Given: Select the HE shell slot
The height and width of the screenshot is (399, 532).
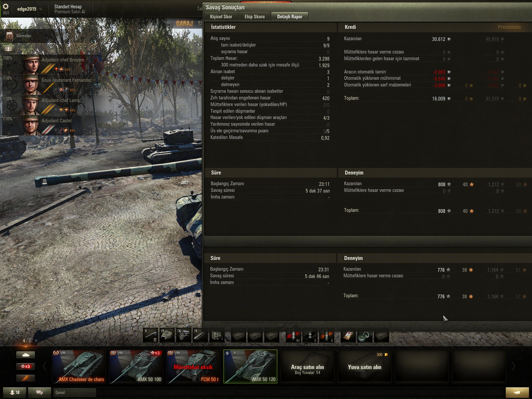Looking at the screenshot, I should (x=327, y=335).
